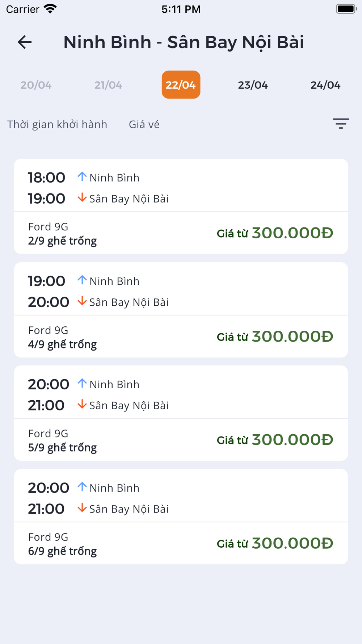
Task: Switch to the 23/04 date
Action: pyautogui.click(x=253, y=85)
